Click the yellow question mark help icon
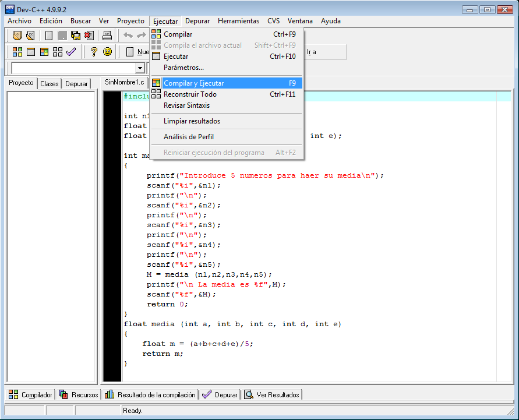The image size is (519, 420). click(x=94, y=52)
